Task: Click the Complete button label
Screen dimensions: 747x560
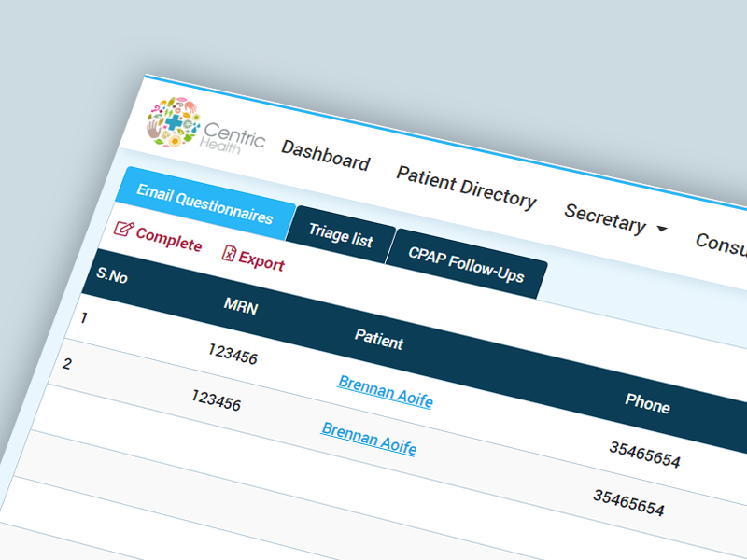Action: 169,239
